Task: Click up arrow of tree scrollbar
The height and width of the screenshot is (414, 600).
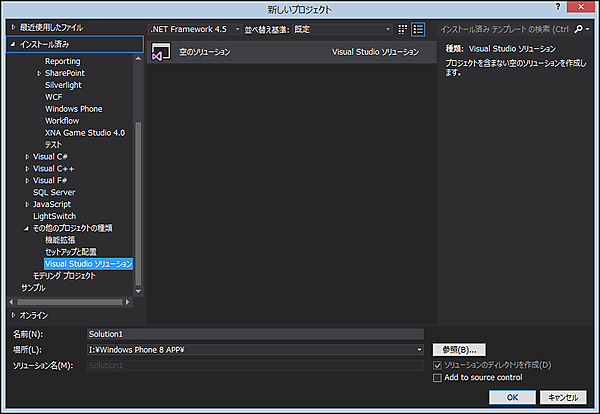Action: click(140, 59)
